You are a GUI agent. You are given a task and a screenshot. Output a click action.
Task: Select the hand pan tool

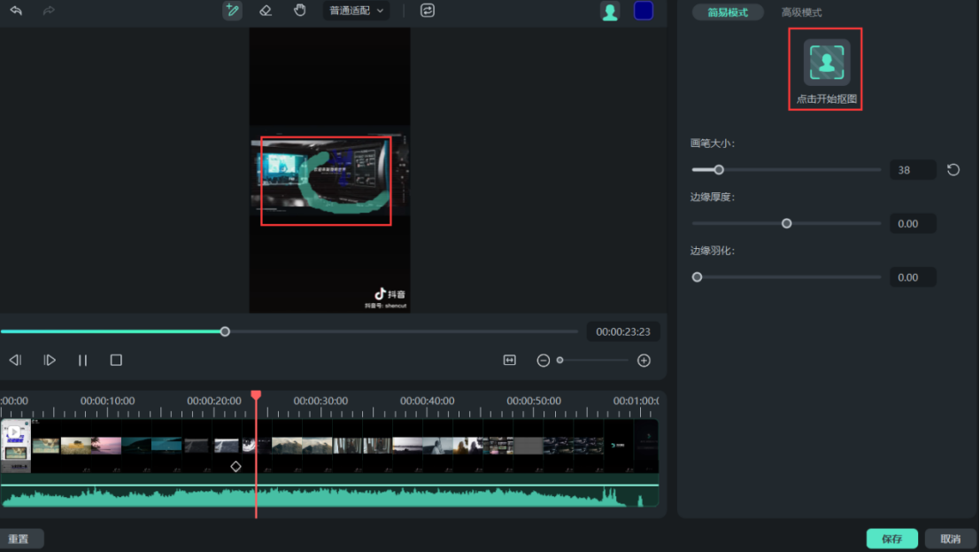[x=300, y=11]
